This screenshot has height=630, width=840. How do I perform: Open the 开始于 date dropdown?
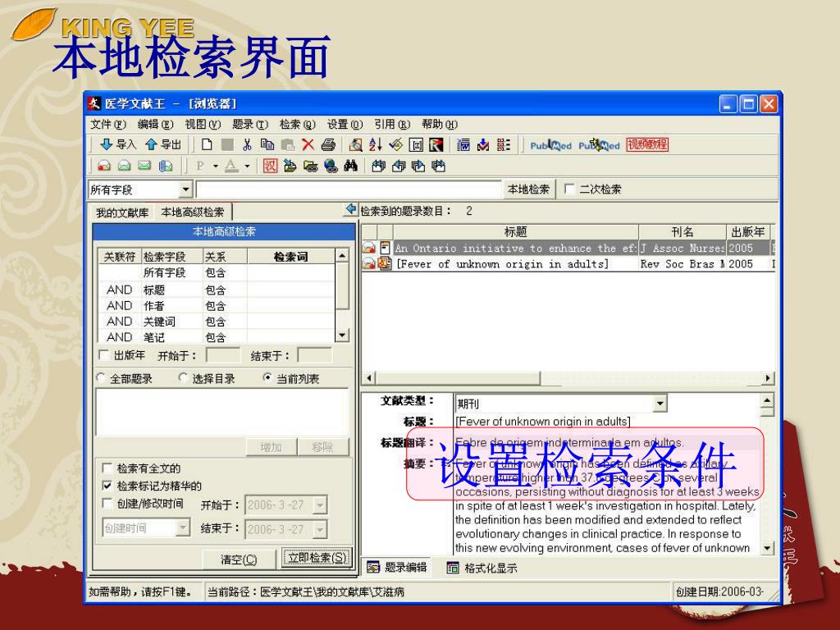tap(321, 504)
